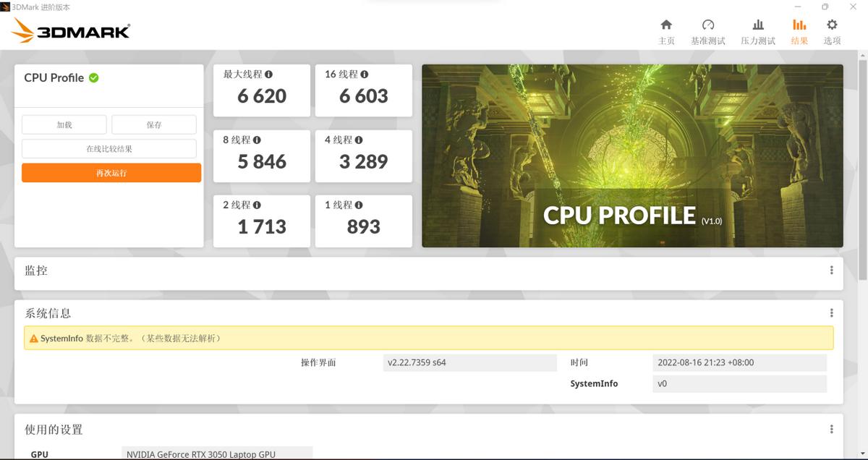Click the info icon beside 4 线程 score
Viewport: 868px width, 460px height.
357,139
